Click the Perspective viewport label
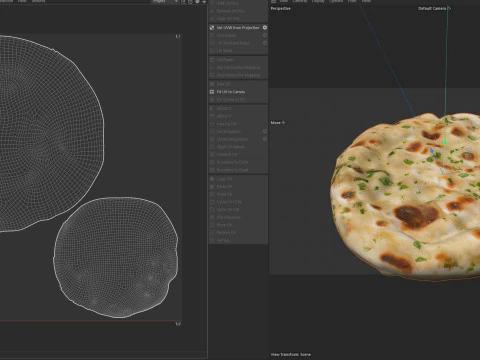The image size is (480, 360). pyautogui.click(x=280, y=9)
